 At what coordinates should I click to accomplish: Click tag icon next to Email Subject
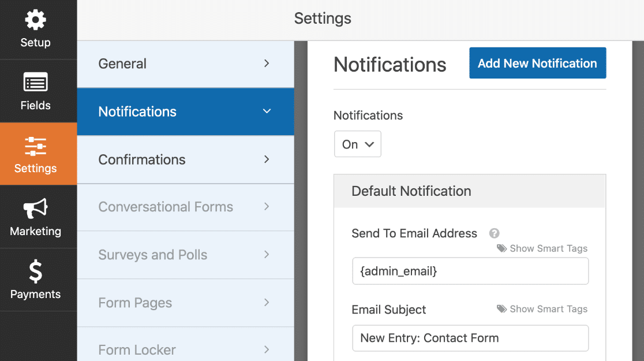click(x=502, y=309)
